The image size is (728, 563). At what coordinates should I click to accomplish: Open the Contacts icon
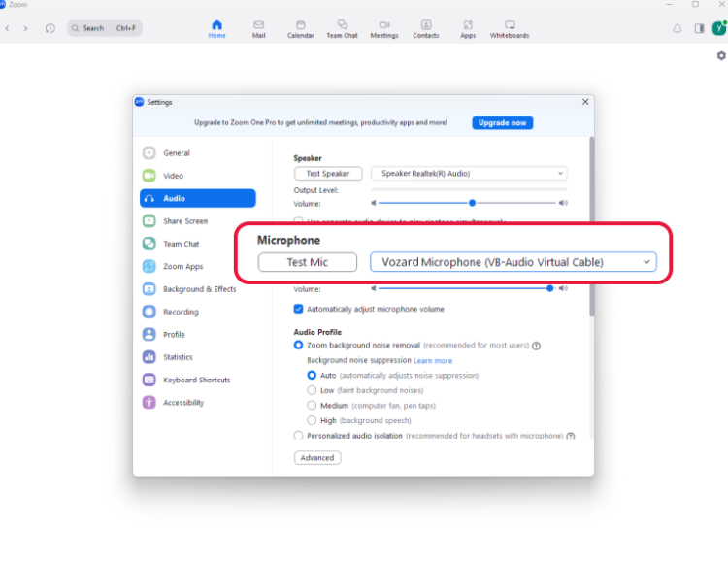[x=426, y=29]
